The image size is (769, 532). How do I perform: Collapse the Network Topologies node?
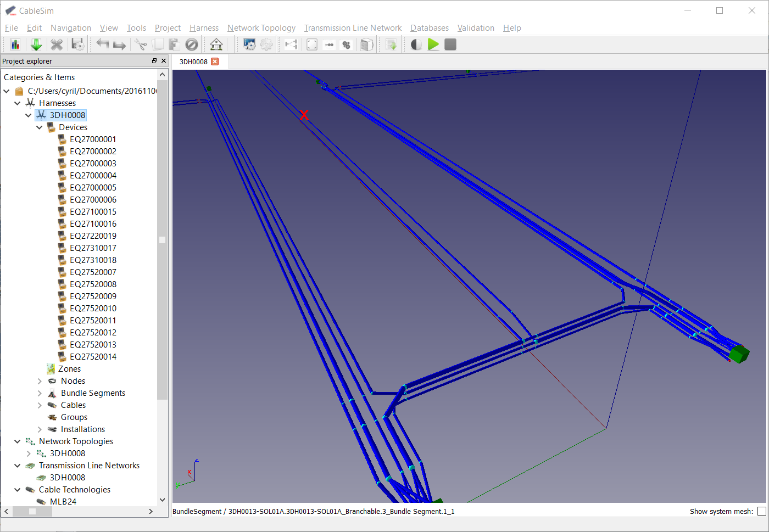(18, 441)
